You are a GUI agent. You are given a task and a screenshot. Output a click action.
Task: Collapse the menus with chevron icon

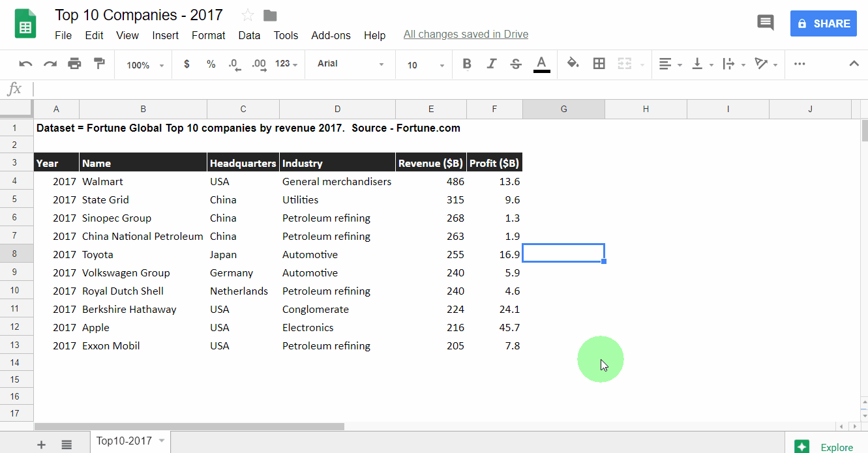coord(854,63)
